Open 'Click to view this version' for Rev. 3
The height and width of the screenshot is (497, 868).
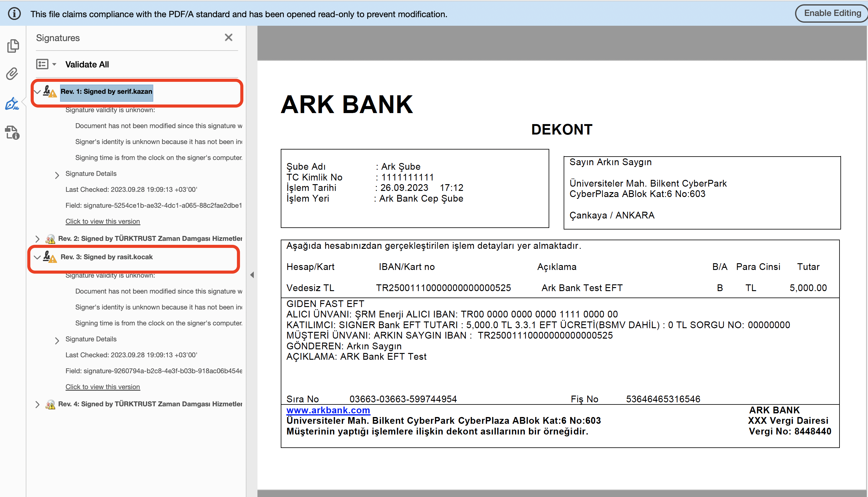tap(103, 387)
